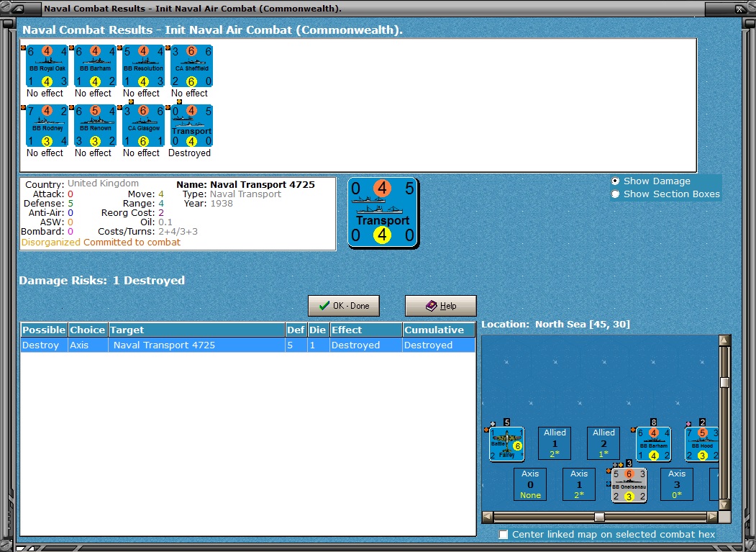
Task: Select the BB Resolution unit counter
Action: point(143,66)
